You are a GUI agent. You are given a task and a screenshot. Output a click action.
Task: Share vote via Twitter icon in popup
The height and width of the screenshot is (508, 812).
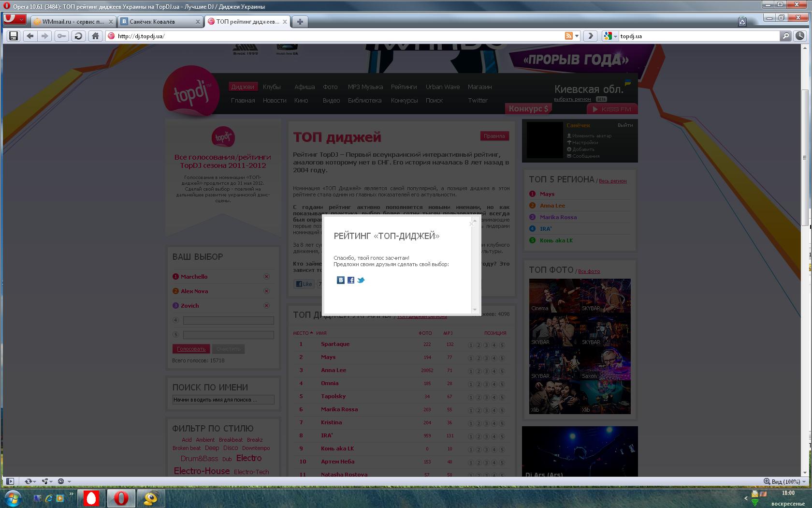[361, 280]
